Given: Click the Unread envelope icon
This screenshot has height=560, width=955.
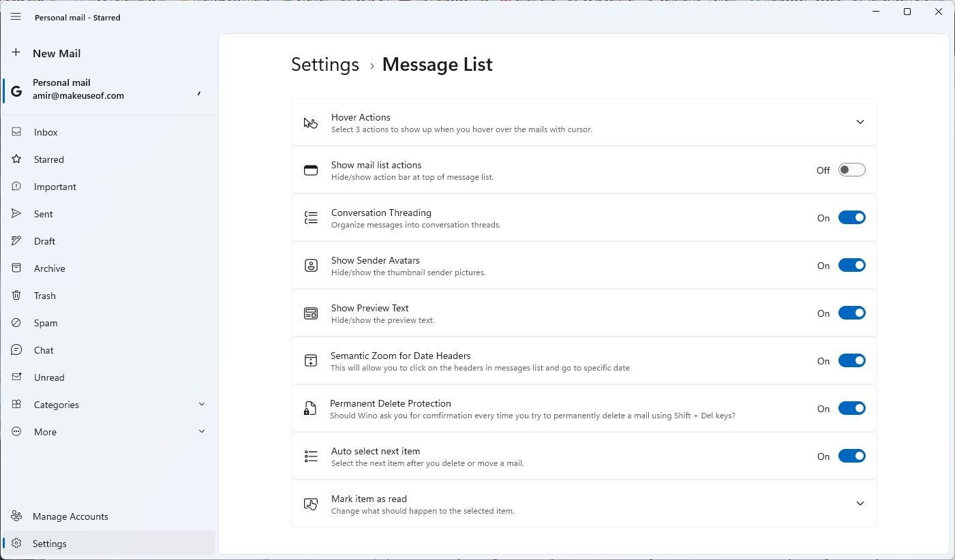Looking at the screenshot, I should [x=17, y=377].
